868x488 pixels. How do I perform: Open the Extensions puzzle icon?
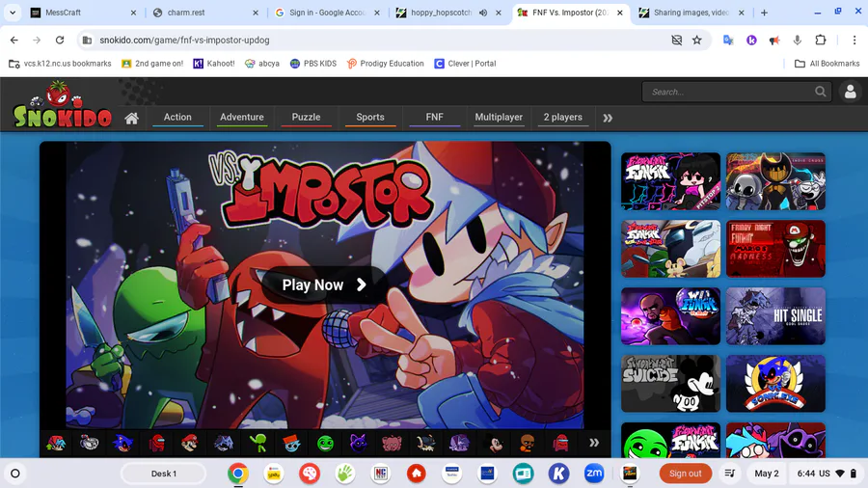[x=821, y=40]
